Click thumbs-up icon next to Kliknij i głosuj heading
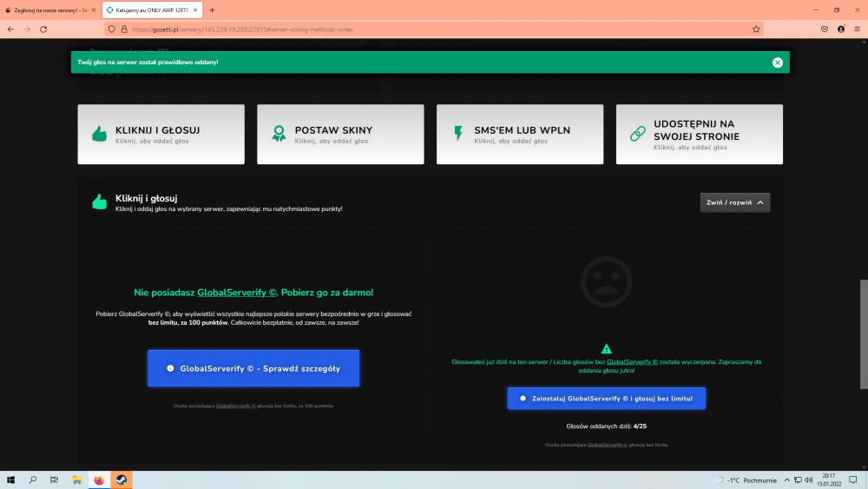 [100, 202]
